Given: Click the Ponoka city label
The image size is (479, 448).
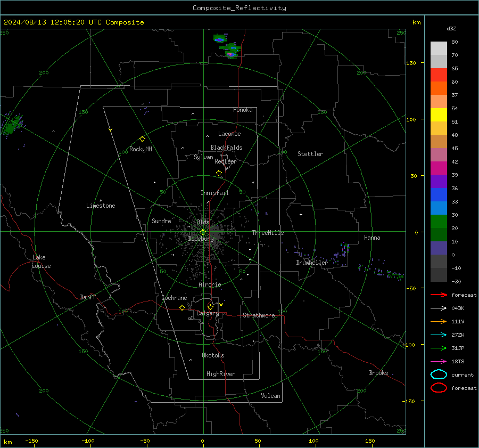Looking at the screenshot, I should 243,110.
